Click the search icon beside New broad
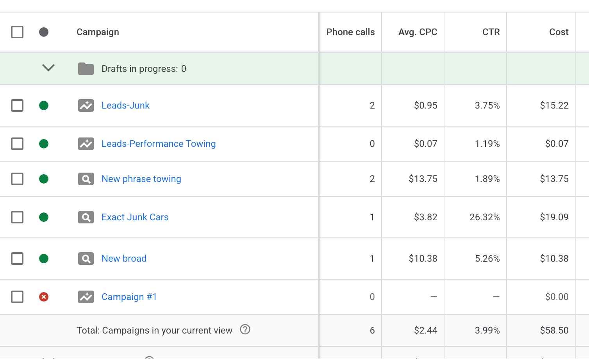The image size is (589, 364). [x=86, y=259]
